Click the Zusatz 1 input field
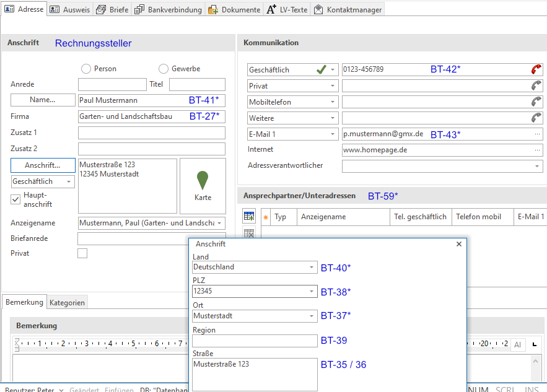The width and height of the screenshot is (547, 392). pos(152,133)
